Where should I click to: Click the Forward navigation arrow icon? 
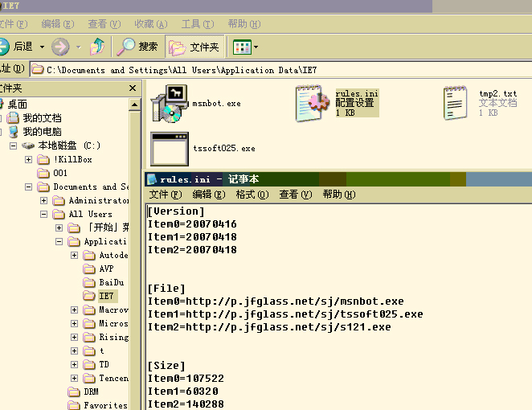[x=60, y=47]
